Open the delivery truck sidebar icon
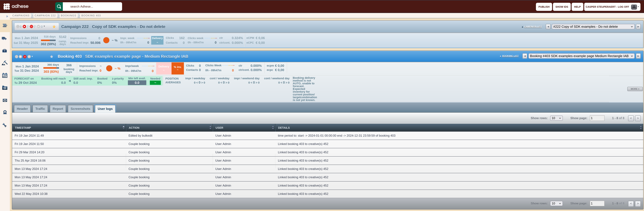The image size is (644, 211). pos(5,38)
